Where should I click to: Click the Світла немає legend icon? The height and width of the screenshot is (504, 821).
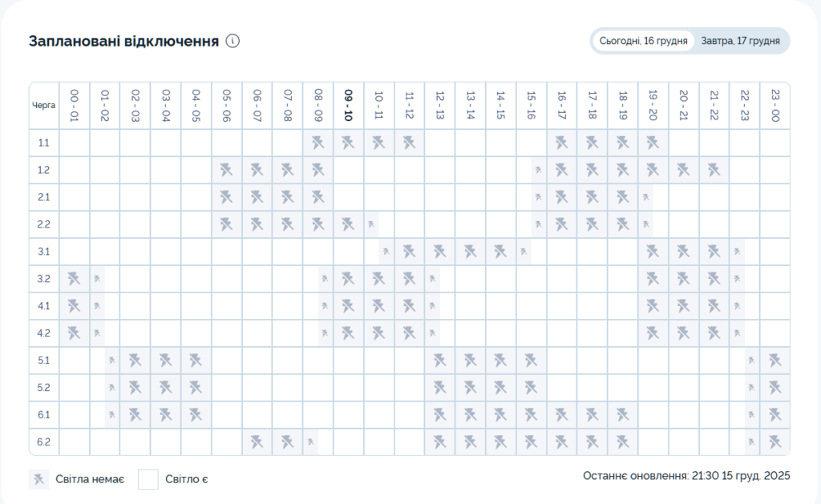point(38,479)
